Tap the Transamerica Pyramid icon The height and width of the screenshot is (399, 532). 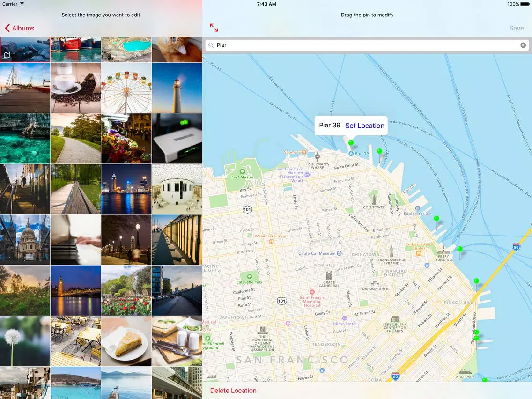click(x=392, y=252)
